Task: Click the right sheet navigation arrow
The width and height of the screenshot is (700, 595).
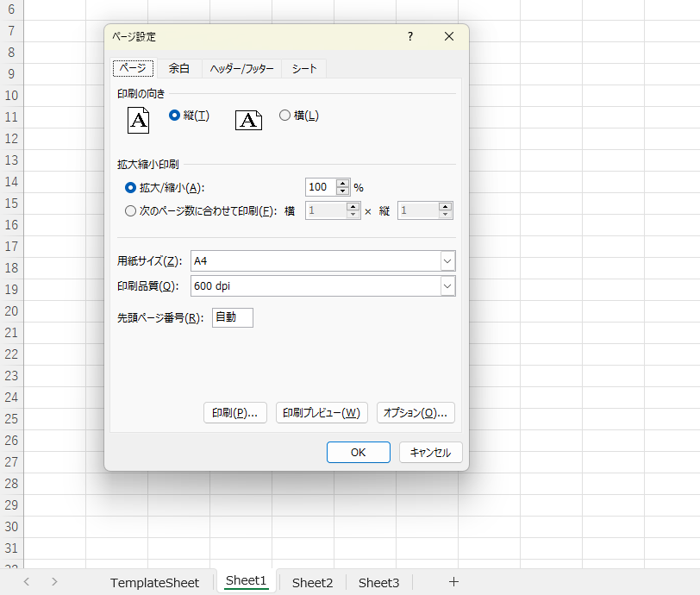Action: pyautogui.click(x=53, y=582)
